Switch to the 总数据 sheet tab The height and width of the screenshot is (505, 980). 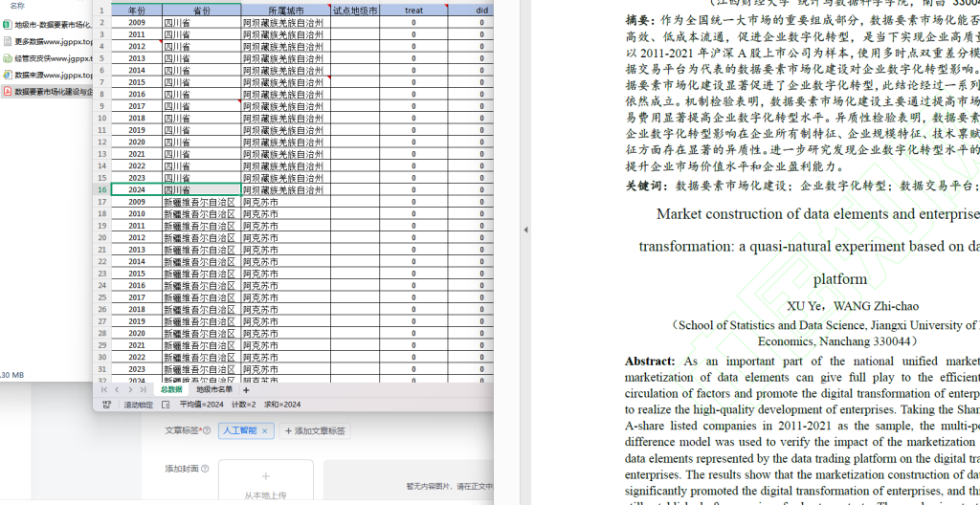(171, 389)
